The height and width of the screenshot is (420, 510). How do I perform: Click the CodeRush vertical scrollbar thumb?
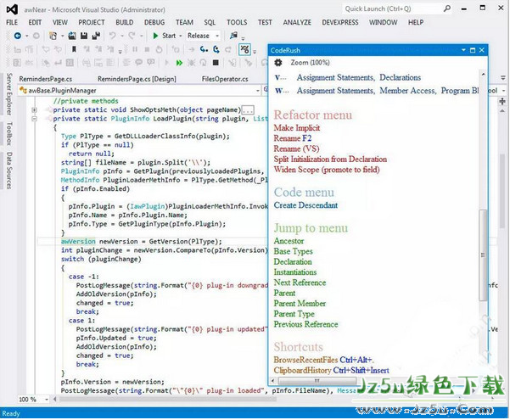[x=483, y=255]
